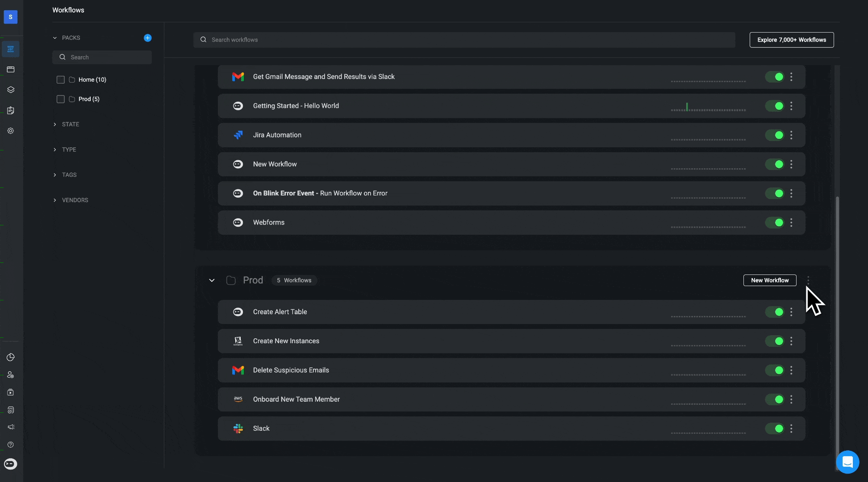Open the Webforms workflow row

(269, 222)
